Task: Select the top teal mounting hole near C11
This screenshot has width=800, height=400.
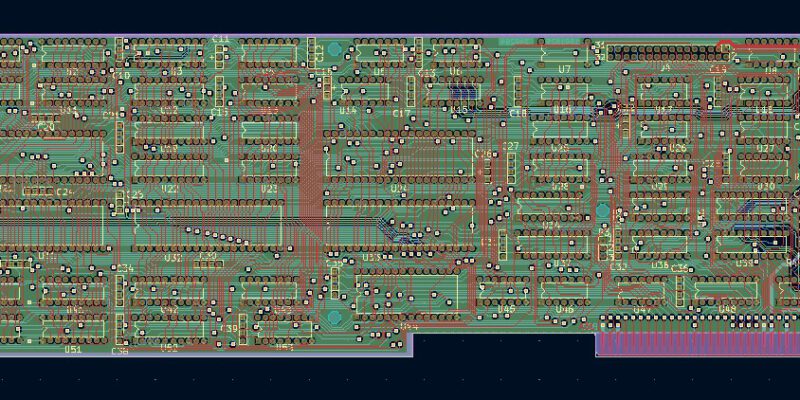Action: pos(334,49)
